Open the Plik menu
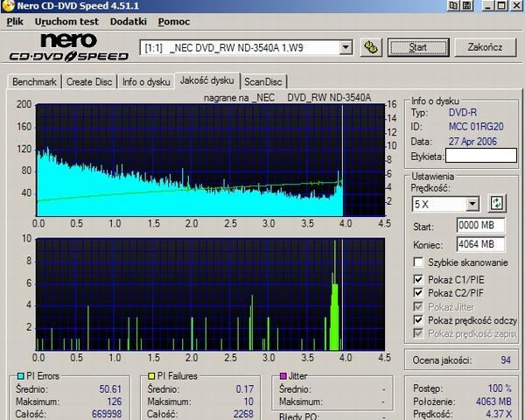The image size is (525, 420). tap(15, 21)
